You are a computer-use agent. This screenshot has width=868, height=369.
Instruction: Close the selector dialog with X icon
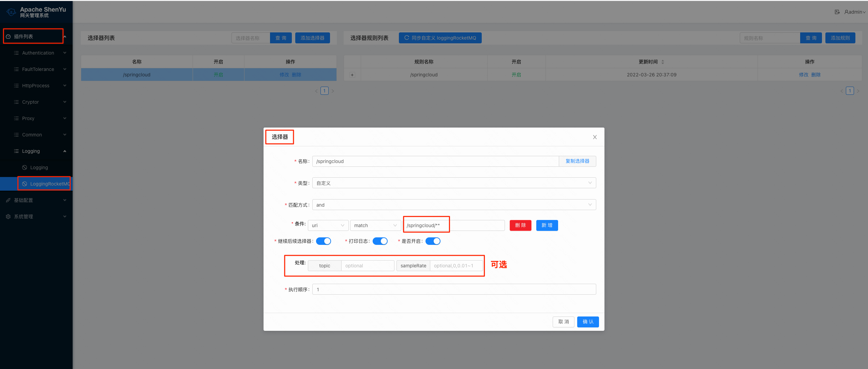pyautogui.click(x=595, y=137)
